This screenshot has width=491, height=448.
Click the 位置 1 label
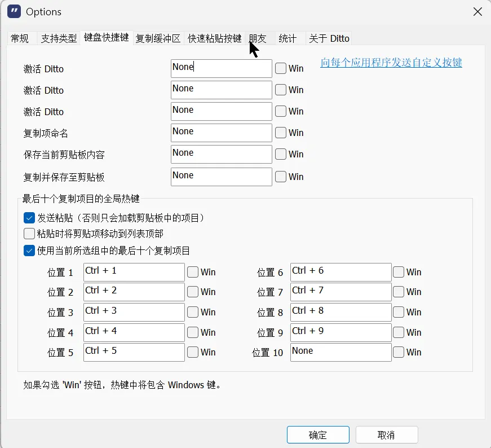(60, 273)
